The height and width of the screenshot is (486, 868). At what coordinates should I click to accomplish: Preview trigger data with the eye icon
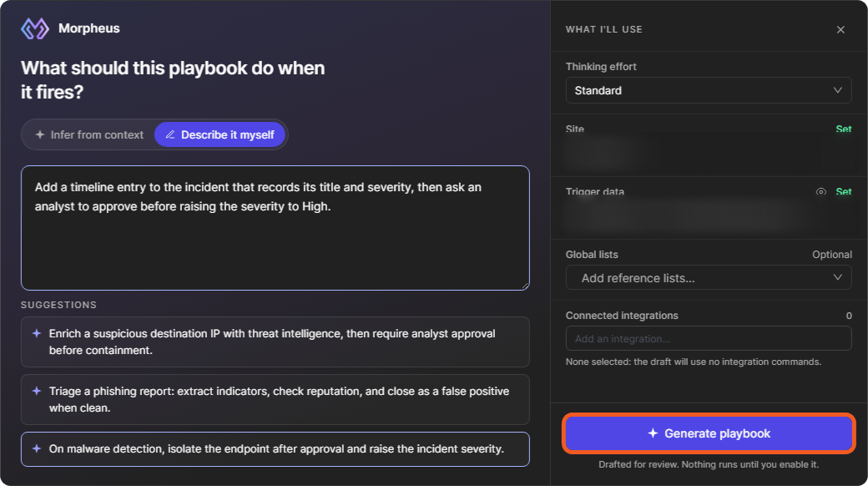[821, 192]
